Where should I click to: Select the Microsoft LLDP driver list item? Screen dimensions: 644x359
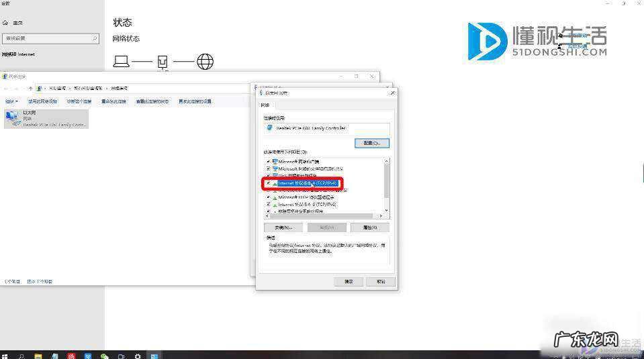306,197
